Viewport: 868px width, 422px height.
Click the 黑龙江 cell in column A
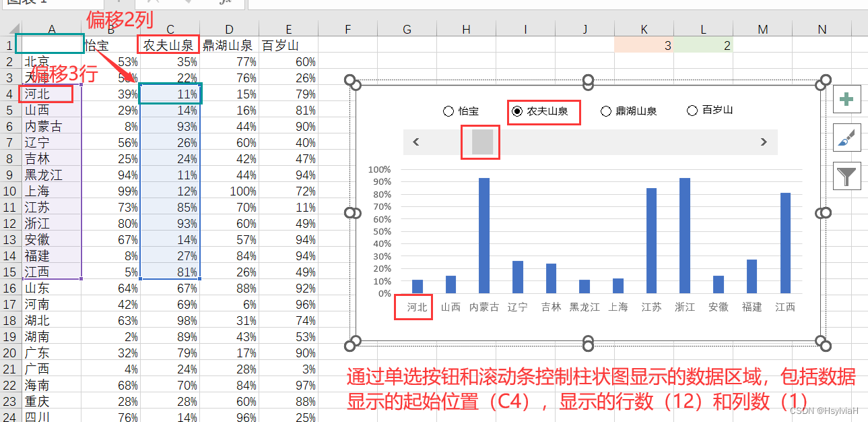click(52, 175)
